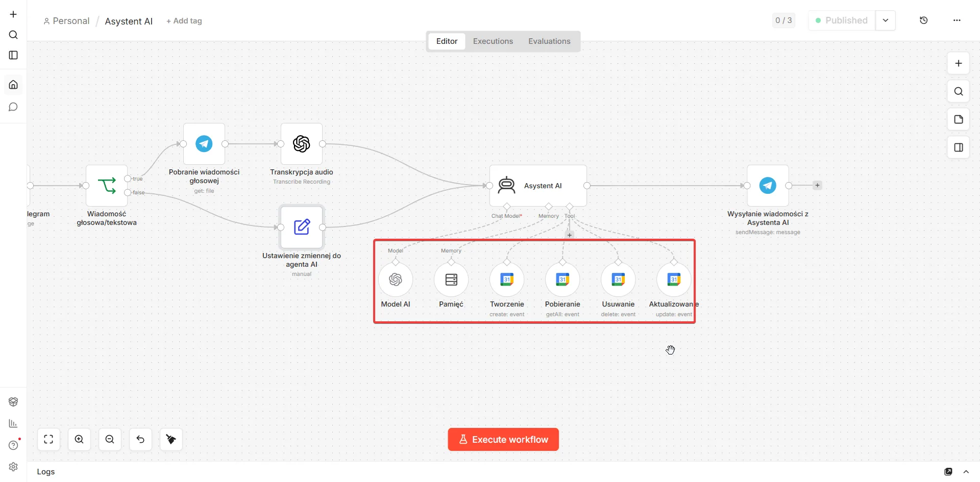Select the Ustawienie zmiennej edit node
The image size is (980, 482).
point(302,227)
